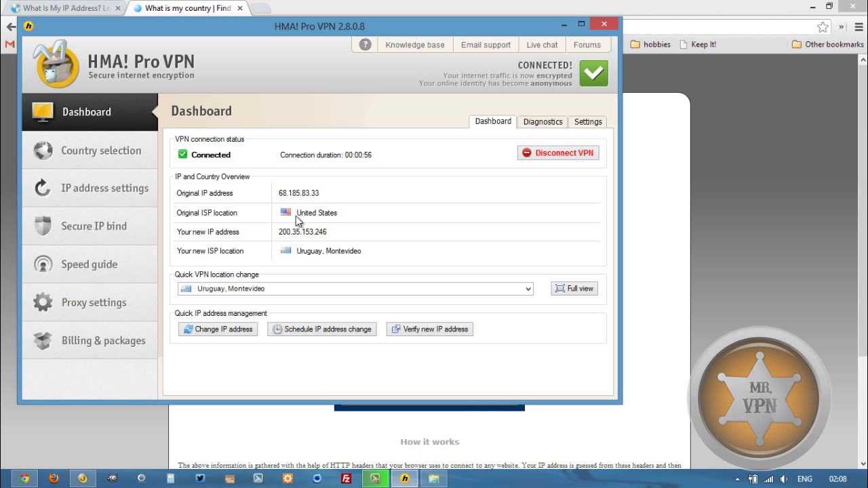
Task: Click the taskbar clock 02:08
Action: tap(837, 479)
